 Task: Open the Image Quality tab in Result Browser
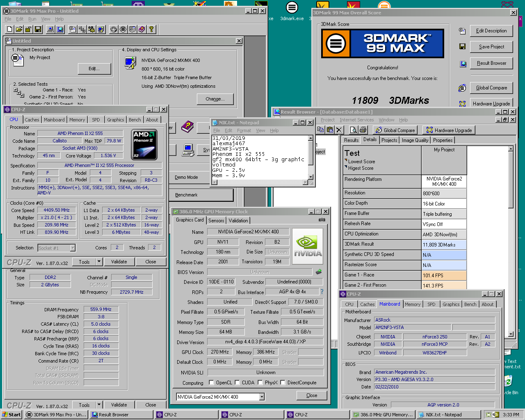click(x=415, y=140)
